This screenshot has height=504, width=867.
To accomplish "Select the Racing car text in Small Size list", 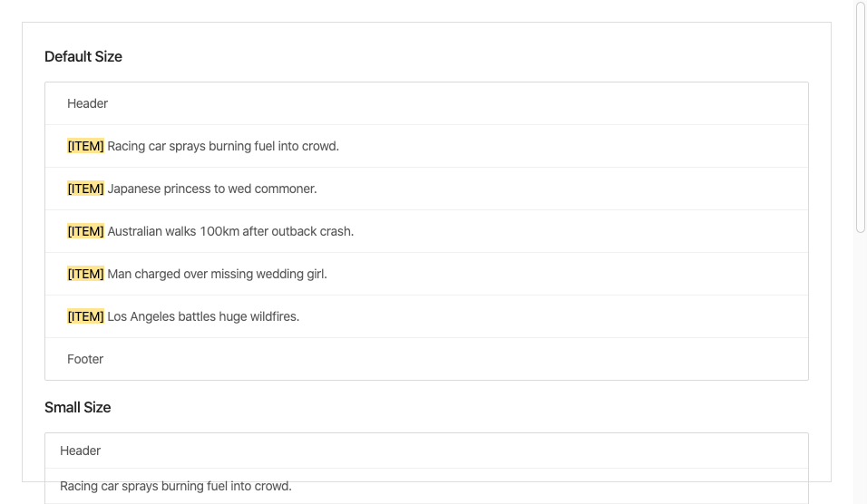I will click(x=175, y=486).
